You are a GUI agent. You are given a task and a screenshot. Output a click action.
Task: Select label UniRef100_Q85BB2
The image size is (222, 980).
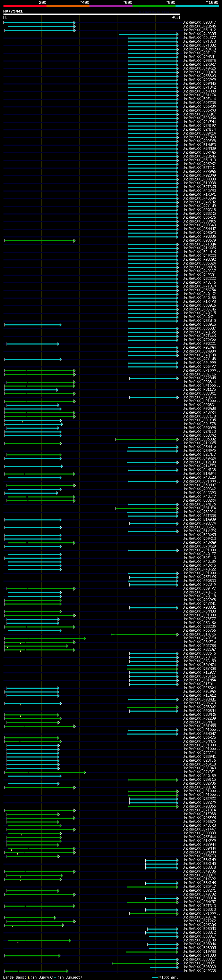[199, 439]
